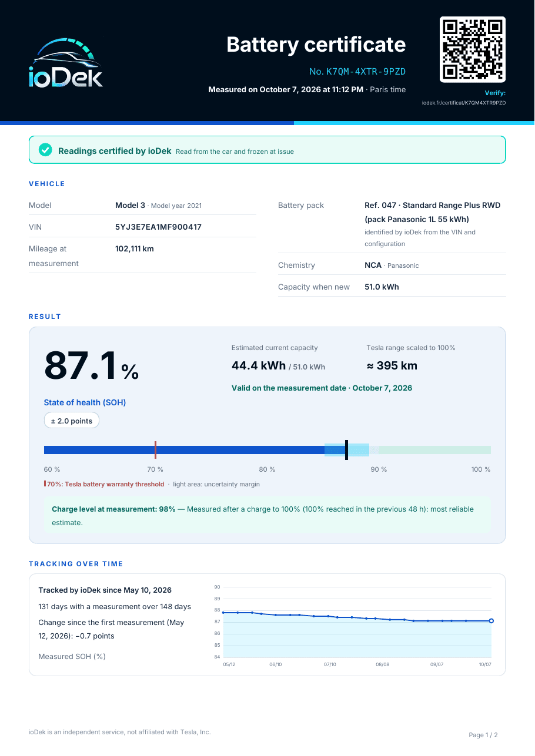Click 'Measured SOH (%)' chart legend

coord(72,657)
